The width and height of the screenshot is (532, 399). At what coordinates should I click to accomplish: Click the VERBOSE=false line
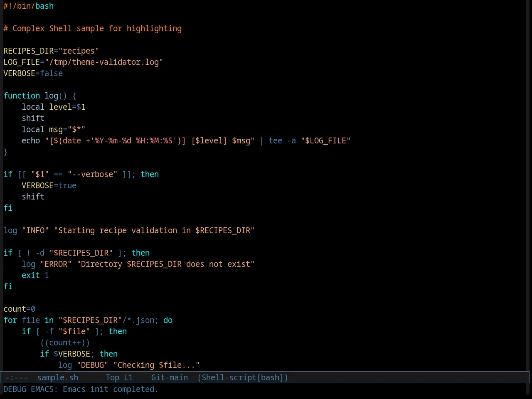(x=33, y=73)
